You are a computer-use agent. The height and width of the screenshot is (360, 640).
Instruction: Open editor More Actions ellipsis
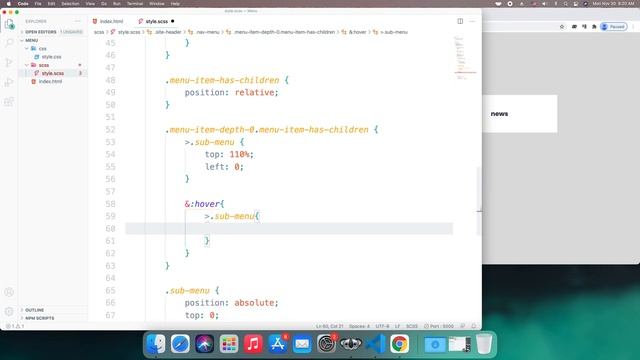pyautogui.click(x=472, y=21)
